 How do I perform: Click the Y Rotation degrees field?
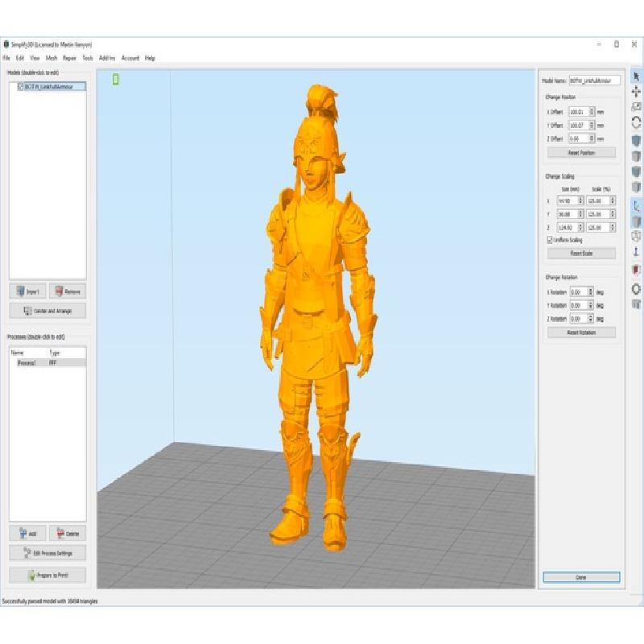pyautogui.click(x=579, y=305)
